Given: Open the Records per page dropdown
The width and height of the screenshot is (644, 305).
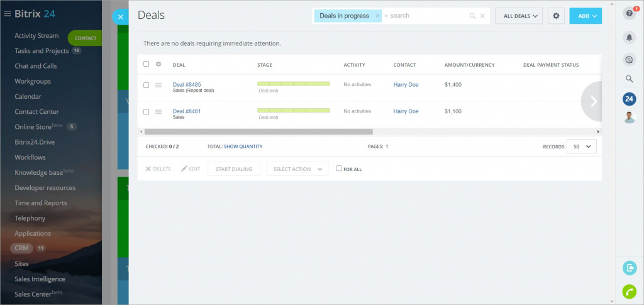Looking at the screenshot, I should [x=582, y=146].
